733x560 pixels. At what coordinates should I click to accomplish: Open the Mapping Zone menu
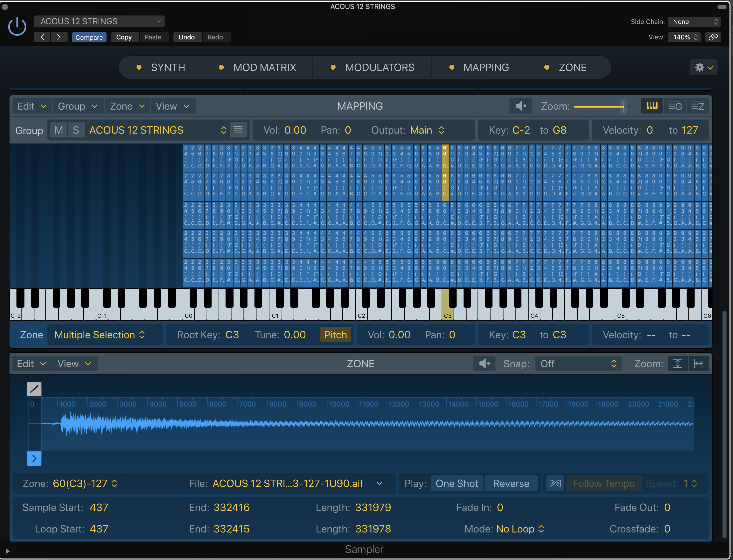[127, 106]
